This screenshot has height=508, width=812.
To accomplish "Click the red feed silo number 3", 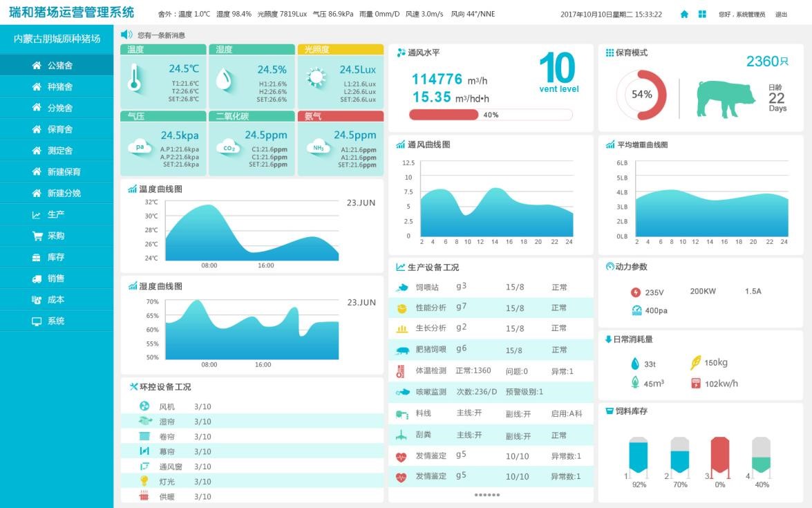I will 720,456.
